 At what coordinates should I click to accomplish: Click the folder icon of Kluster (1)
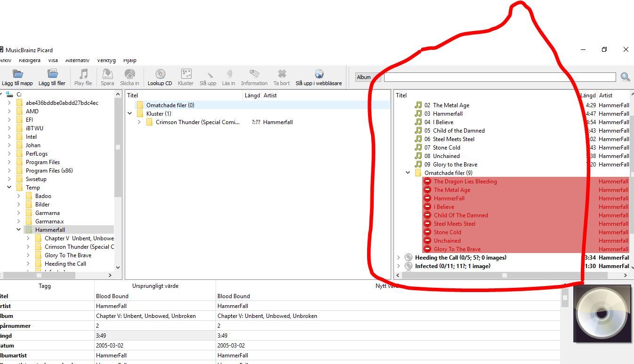click(x=140, y=114)
